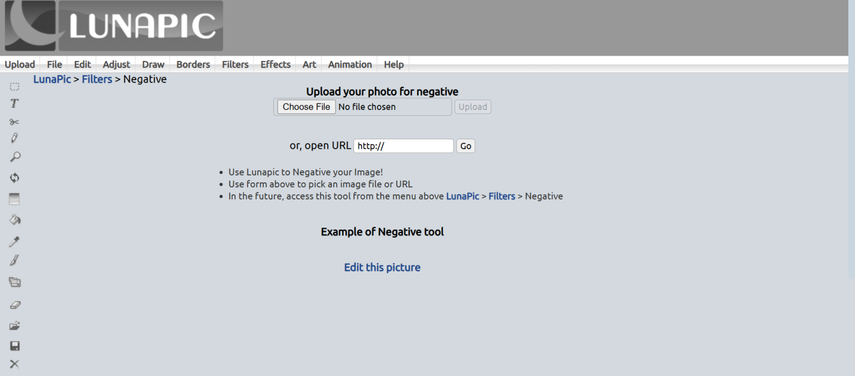
Task: Open the Upload menu
Action: coord(20,64)
